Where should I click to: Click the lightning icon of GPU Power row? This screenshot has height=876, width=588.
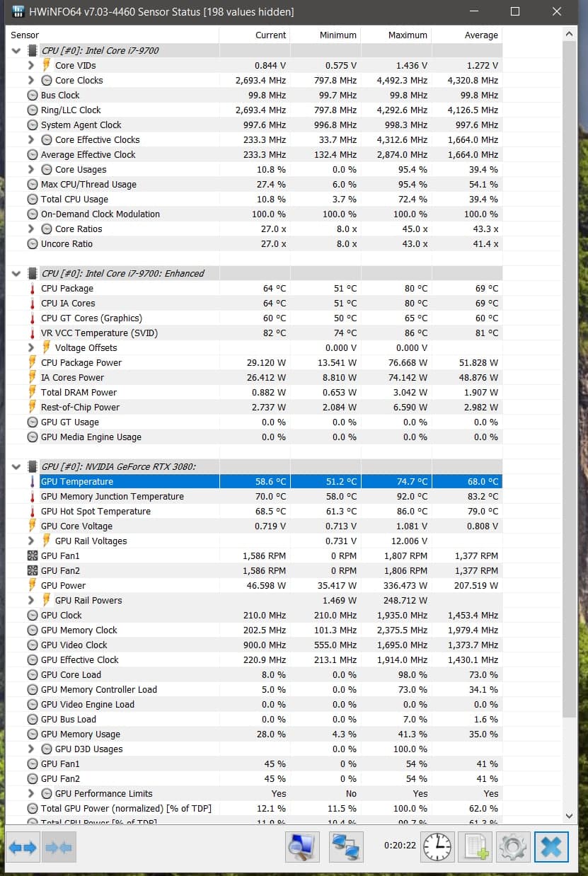(x=33, y=585)
